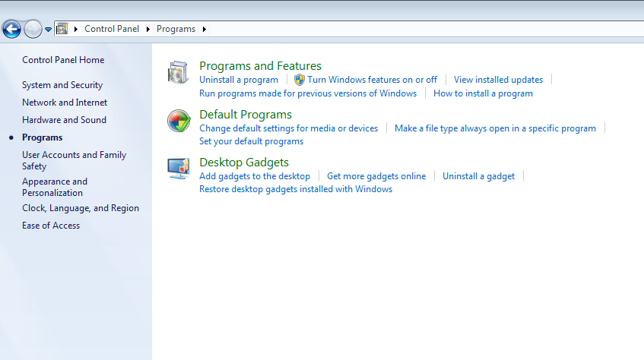Open Clock, Language, and Region

[x=81, y=208]
